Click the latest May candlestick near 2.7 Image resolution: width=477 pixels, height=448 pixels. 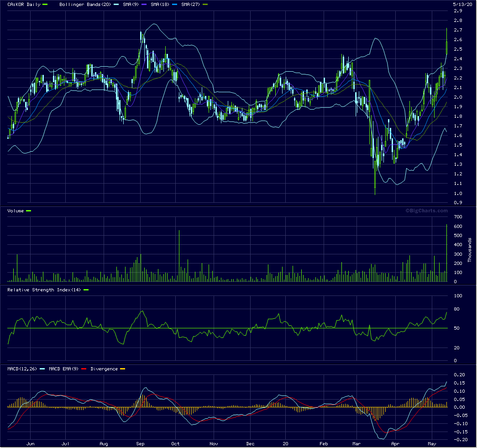pyautogui.click(x=446, y=42)
